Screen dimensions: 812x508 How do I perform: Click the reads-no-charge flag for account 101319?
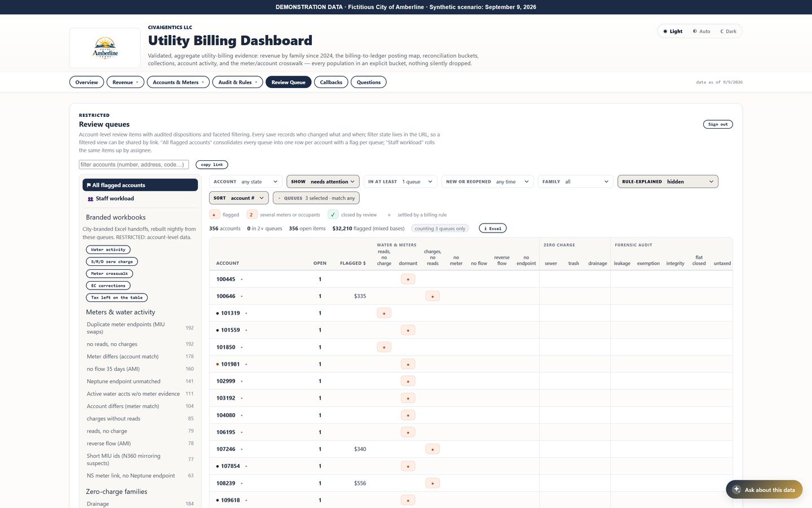pos(384,313)
